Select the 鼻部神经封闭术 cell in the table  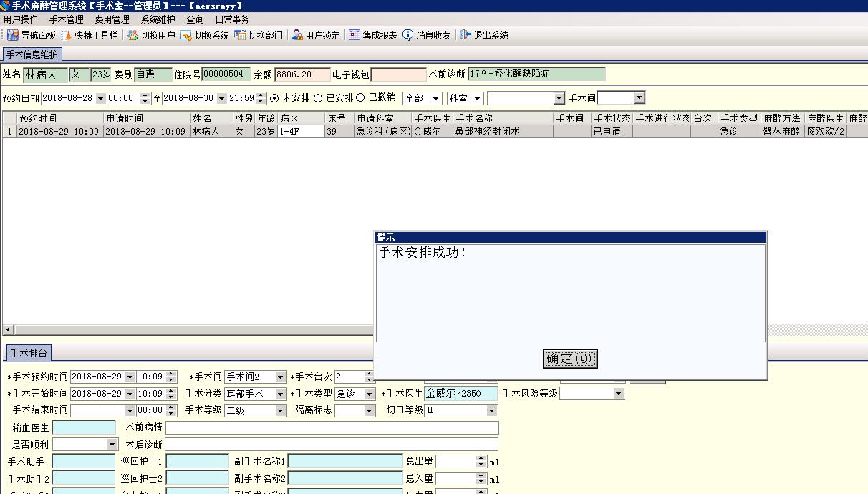pyautogui.click(x=503, y=132)
